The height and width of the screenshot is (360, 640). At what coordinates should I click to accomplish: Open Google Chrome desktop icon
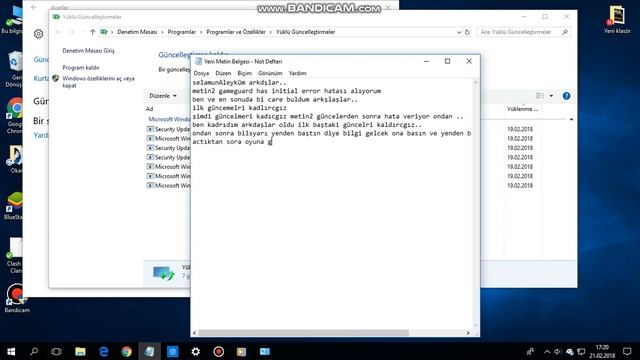(x=15, y=116)
